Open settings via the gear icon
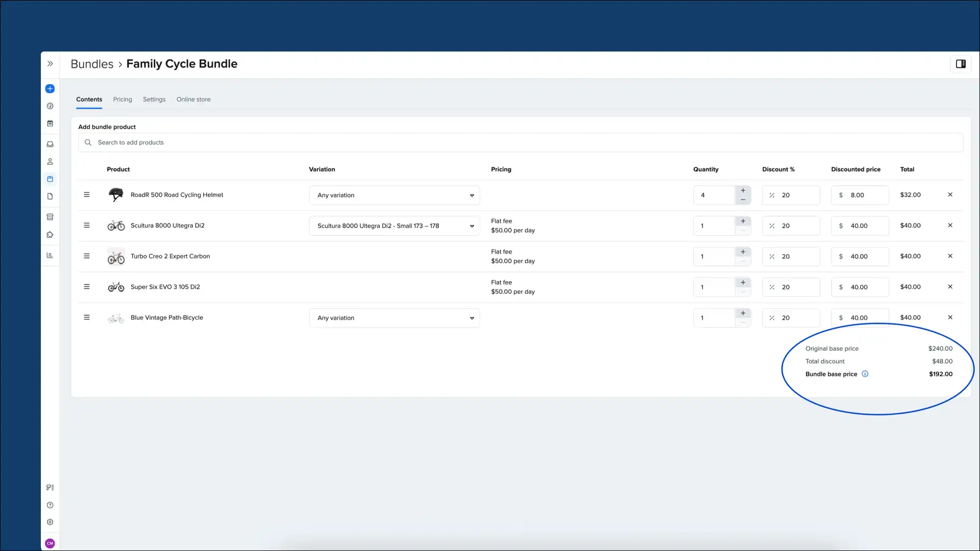Viewport: 980px width, 551px height. coord(50,521)
